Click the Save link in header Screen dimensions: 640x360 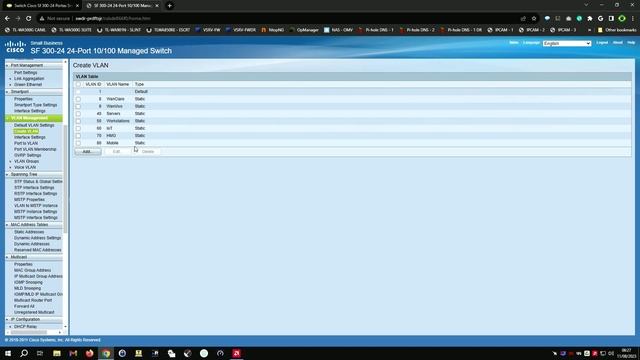[x=513, y=42]
